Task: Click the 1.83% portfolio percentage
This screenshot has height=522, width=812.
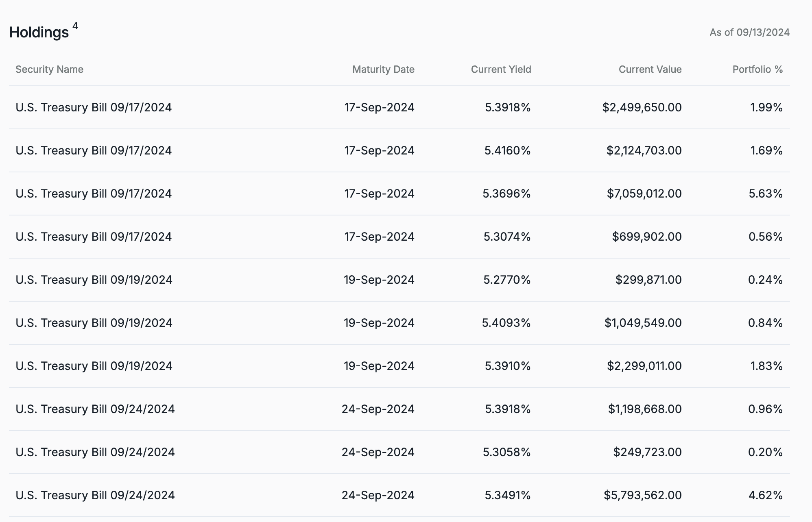Action: click(766, 366)
